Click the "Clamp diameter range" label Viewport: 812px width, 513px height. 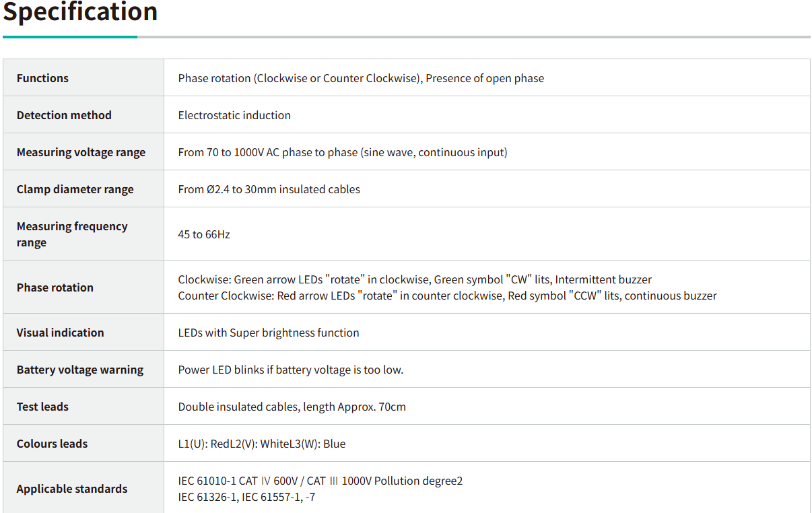click(75, 189)
